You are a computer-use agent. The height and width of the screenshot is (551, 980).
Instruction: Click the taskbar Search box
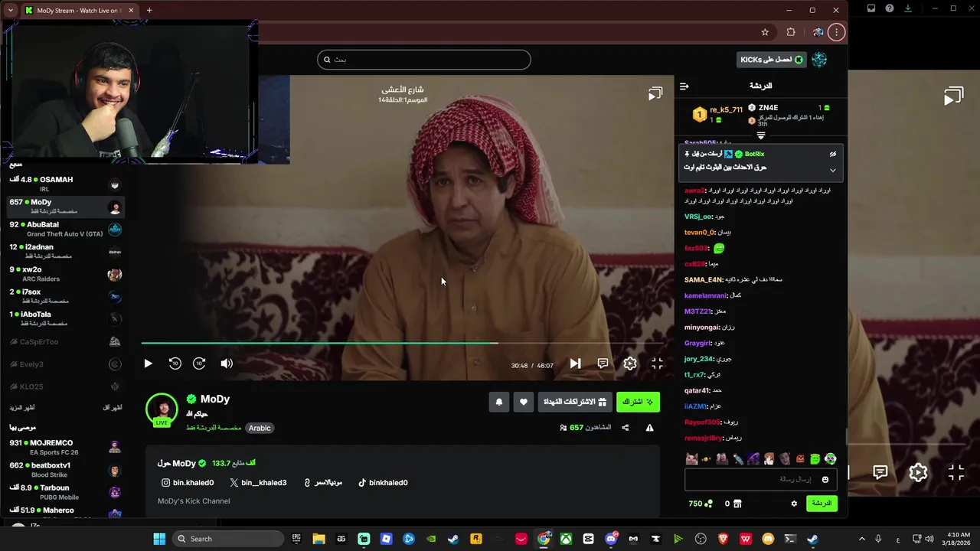pyautogui.click(x=227, y=539)
